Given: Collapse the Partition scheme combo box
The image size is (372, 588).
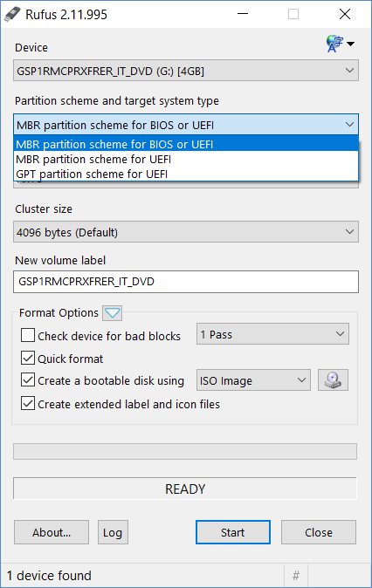Looking at the screenshot, I should click(186, 125).
